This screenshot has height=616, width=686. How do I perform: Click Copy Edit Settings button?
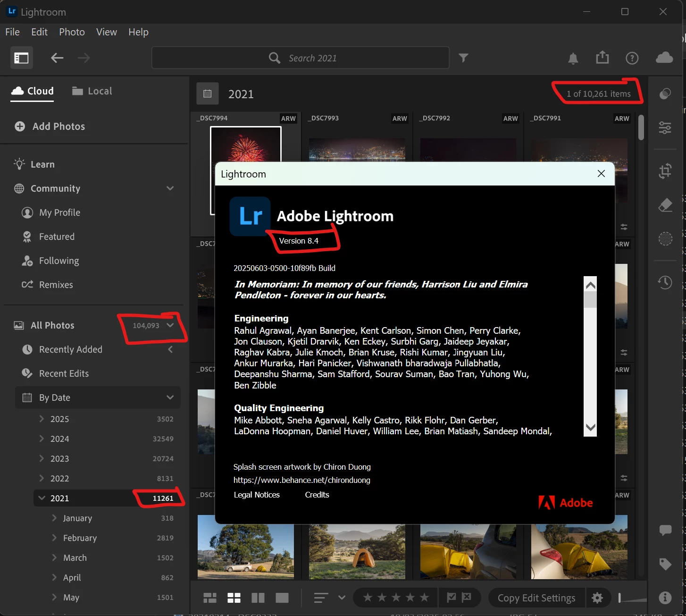(x=536, y=598)
